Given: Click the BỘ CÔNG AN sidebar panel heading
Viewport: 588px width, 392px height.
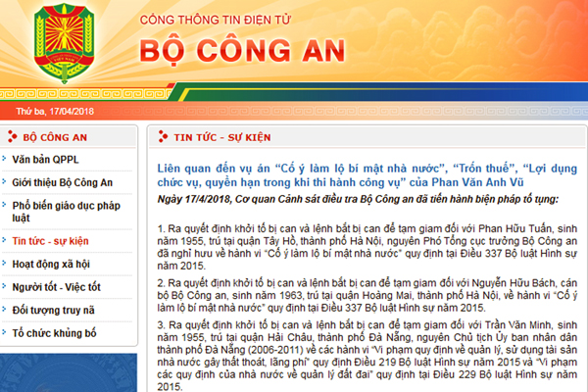Looking at the screenshot, I should (55, 137).
